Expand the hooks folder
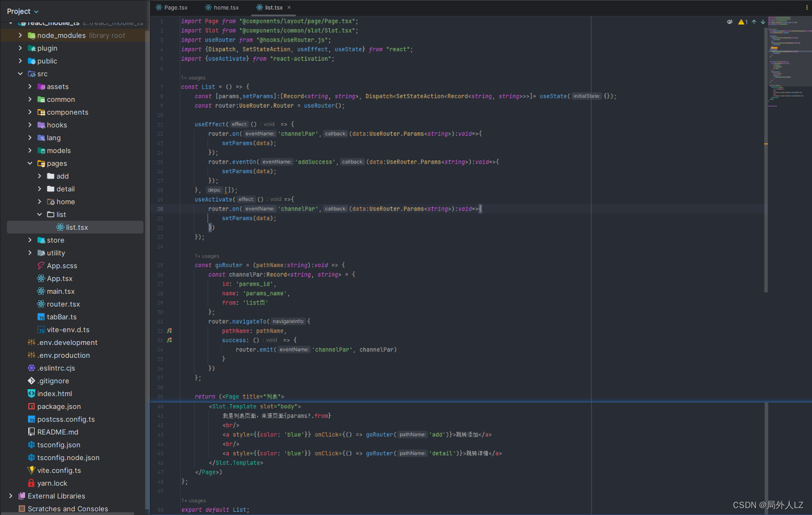The width and height of the screenshot is (812, 515). pyautogui.click(x=30, y=125)
